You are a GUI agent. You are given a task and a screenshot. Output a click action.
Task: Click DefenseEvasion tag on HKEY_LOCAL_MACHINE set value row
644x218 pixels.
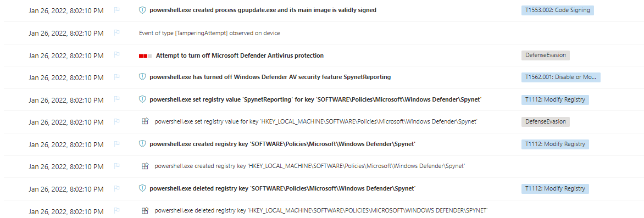pyautogui.click(x=546, y=121)
